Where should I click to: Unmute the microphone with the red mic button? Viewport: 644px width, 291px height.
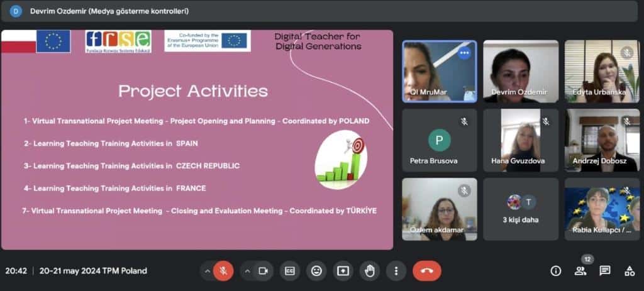[223, 271]
